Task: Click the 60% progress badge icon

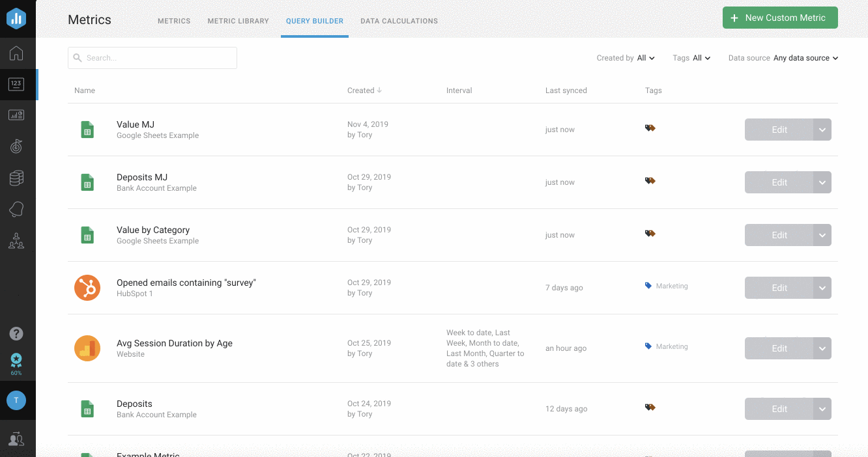Action: coord(16,363)
